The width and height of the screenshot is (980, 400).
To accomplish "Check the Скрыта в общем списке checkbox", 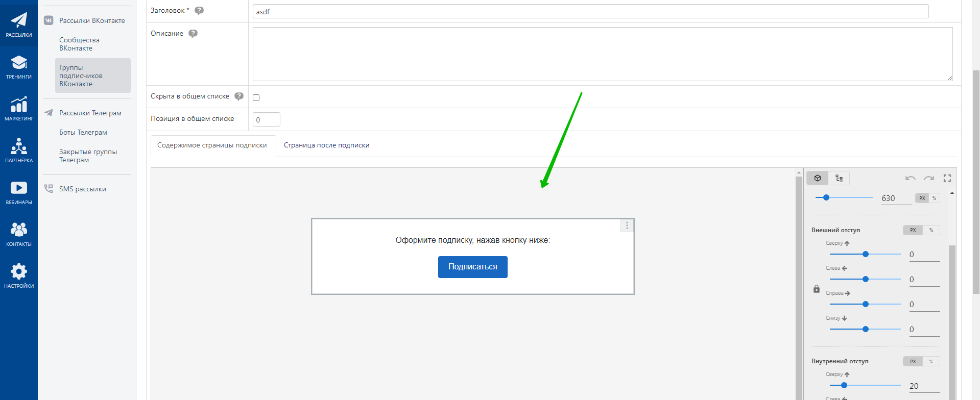I will 256,97.
